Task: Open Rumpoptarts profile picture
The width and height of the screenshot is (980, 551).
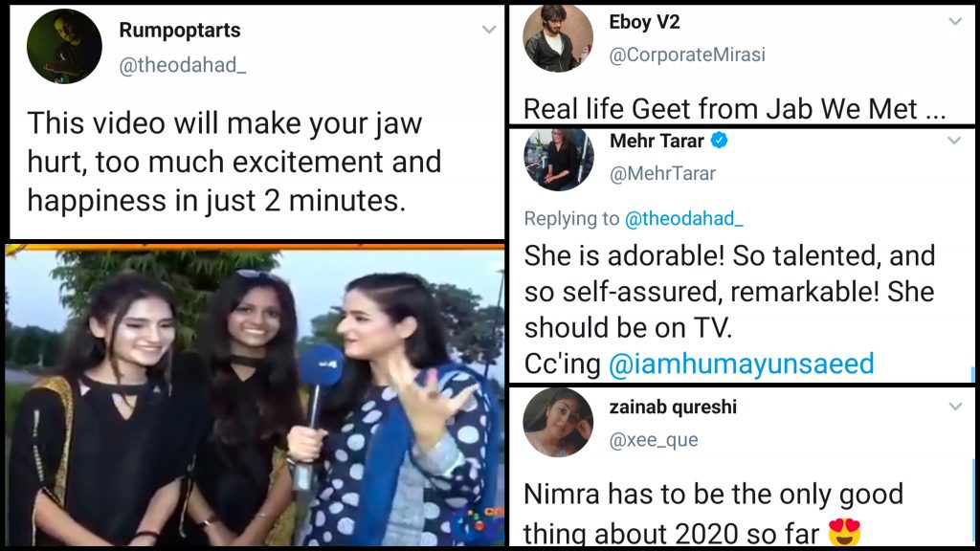Action: point(64,47)
